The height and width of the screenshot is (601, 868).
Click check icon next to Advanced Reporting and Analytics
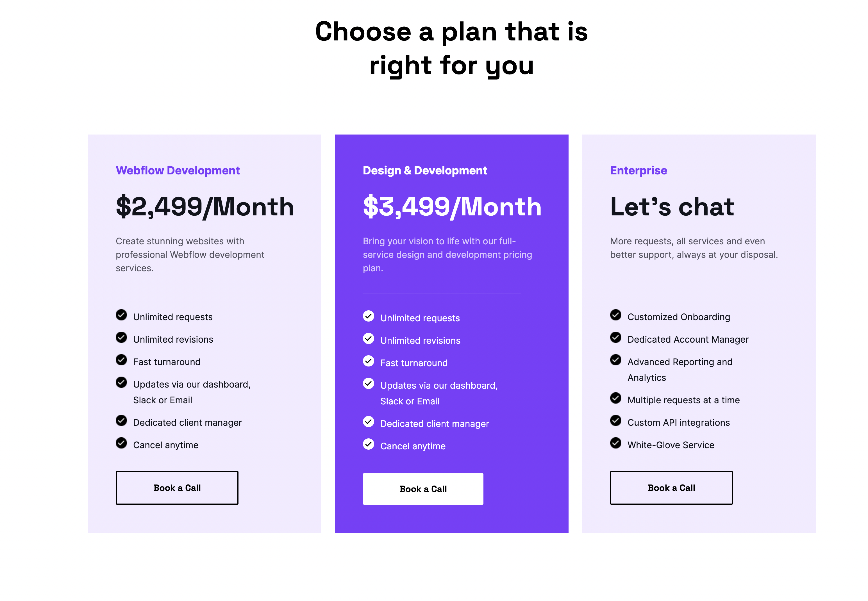point(616,360)
